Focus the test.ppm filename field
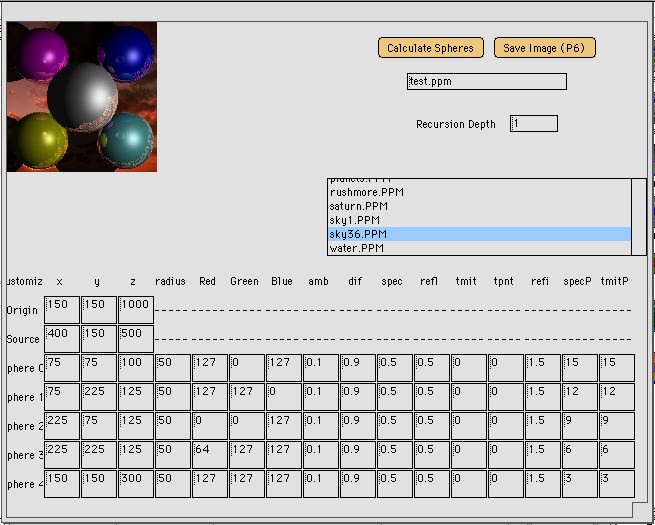655x525 pixels. pyautogui.click(x=487, y=82)
